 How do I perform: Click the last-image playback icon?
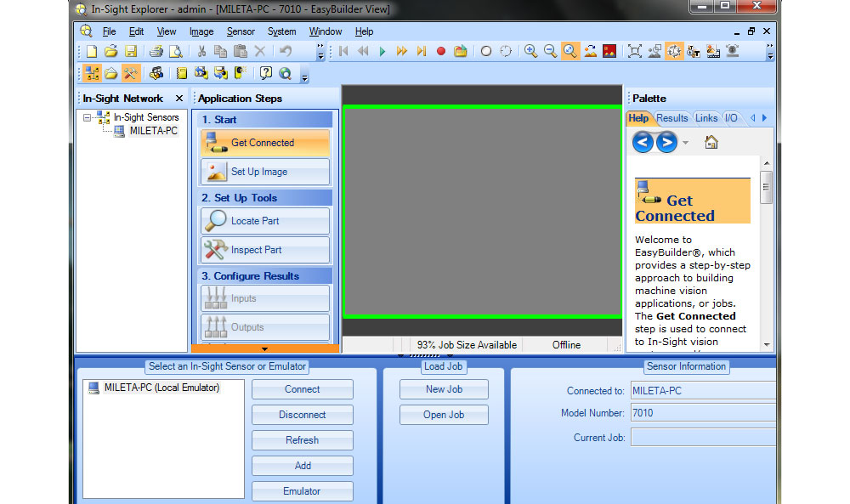(422, 52)
